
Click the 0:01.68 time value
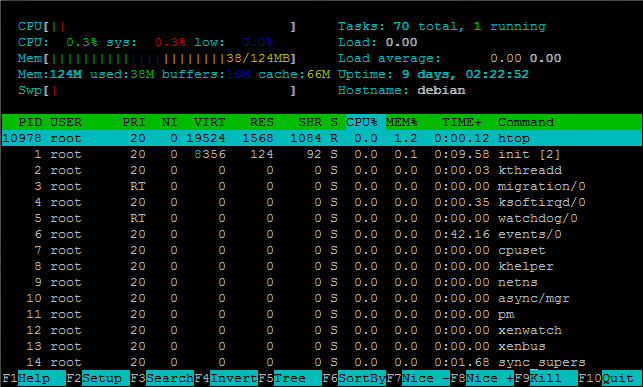tap(462, 362)
